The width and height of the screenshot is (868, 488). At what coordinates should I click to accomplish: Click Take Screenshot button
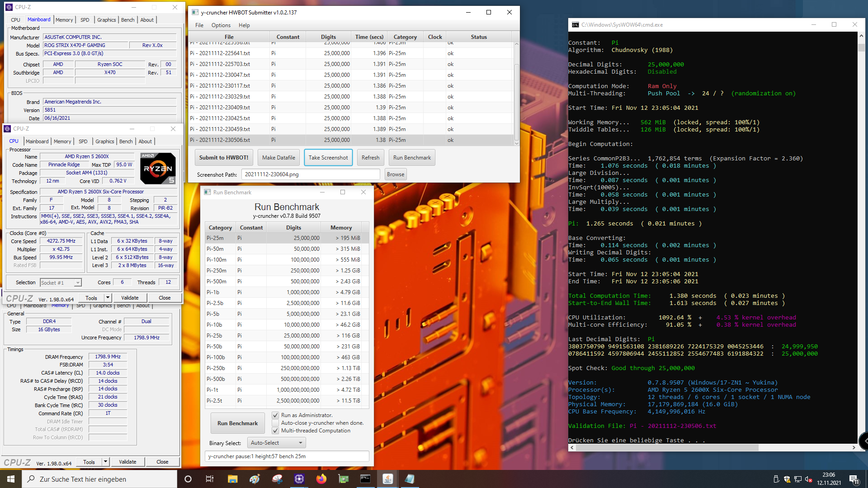pyautogui.click(x=328, y=158)
